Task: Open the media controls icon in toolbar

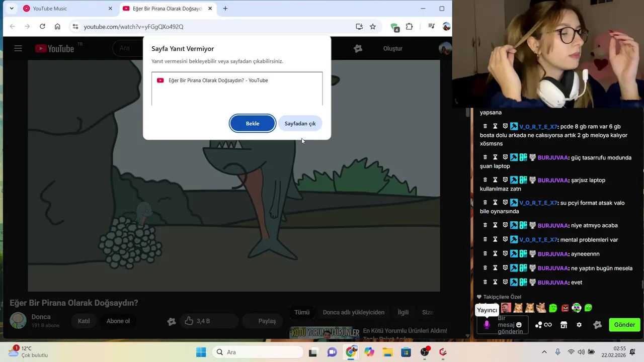Action: pos(431,27)
